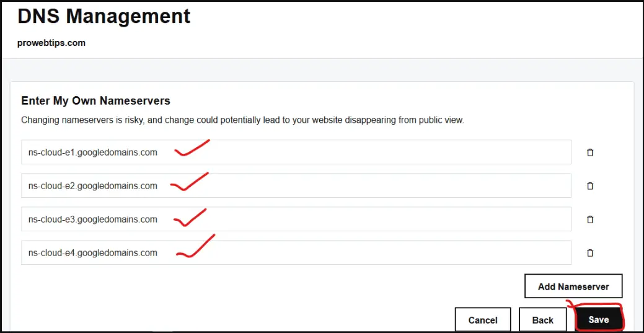Click the DNS Management heading
The height and width of the screenshot is (333, 644).
pos(104,17)
